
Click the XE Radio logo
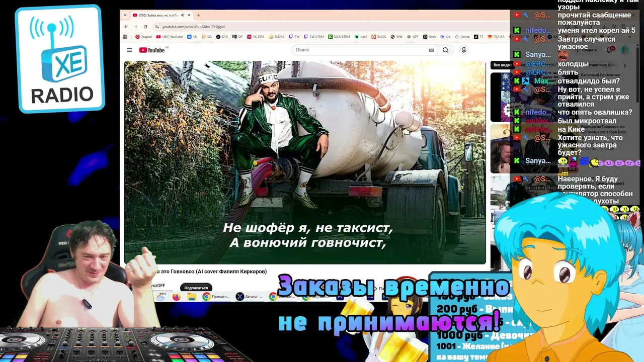pos(60,58)
